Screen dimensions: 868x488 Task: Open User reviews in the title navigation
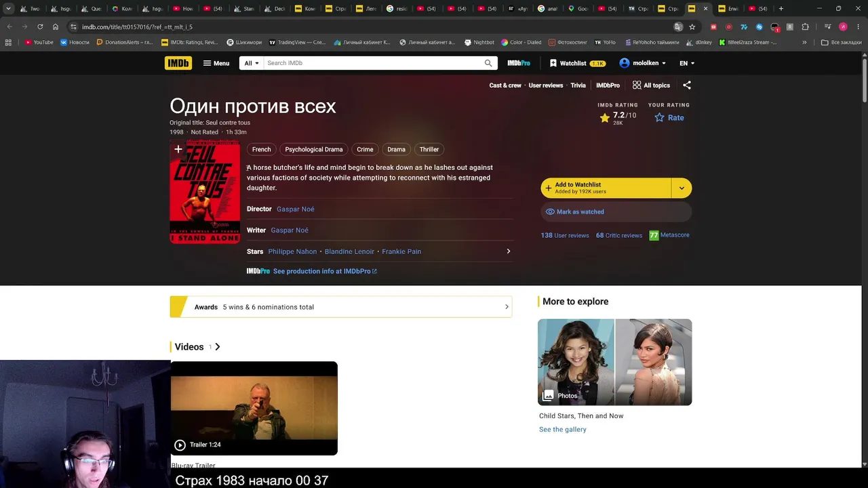tap(546, 85)
